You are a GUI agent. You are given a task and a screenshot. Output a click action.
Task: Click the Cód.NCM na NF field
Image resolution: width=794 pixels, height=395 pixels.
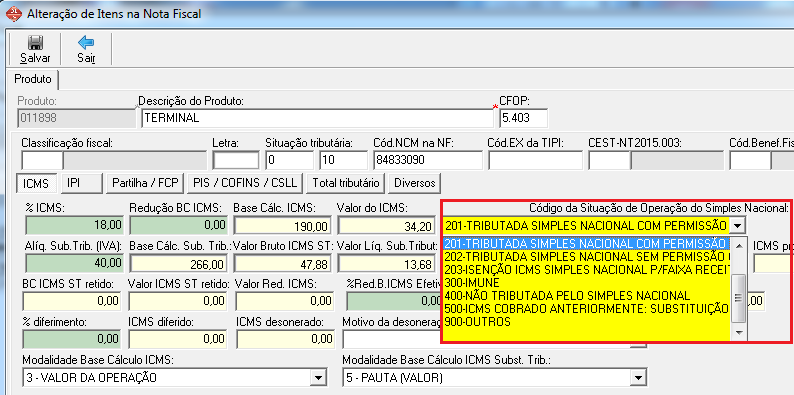pos(428,160)
